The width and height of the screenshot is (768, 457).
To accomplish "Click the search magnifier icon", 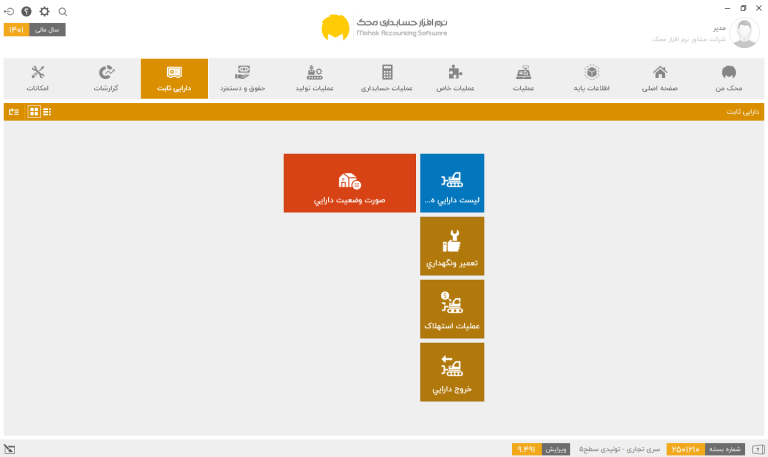I will click(x=63, y=11).
